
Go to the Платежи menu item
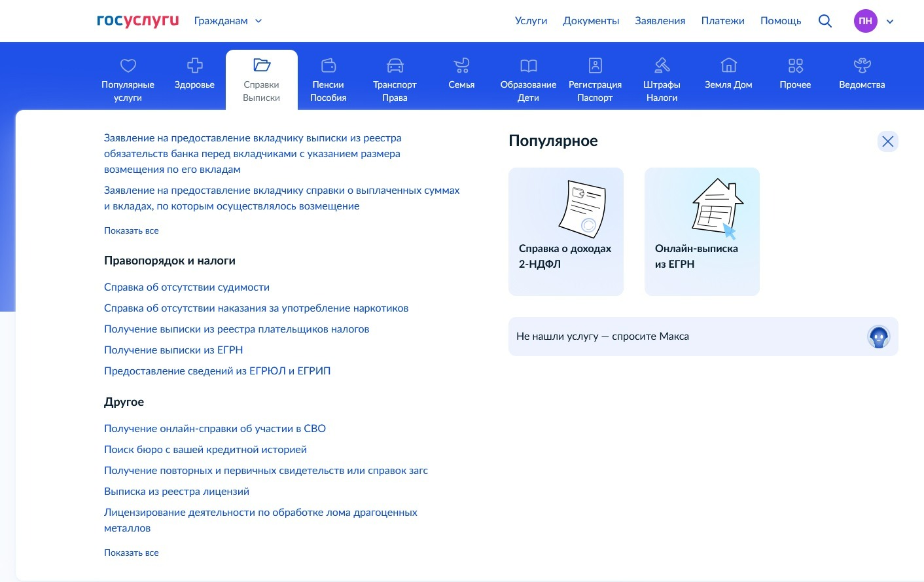pyautogui.click(x=722, y=21)
